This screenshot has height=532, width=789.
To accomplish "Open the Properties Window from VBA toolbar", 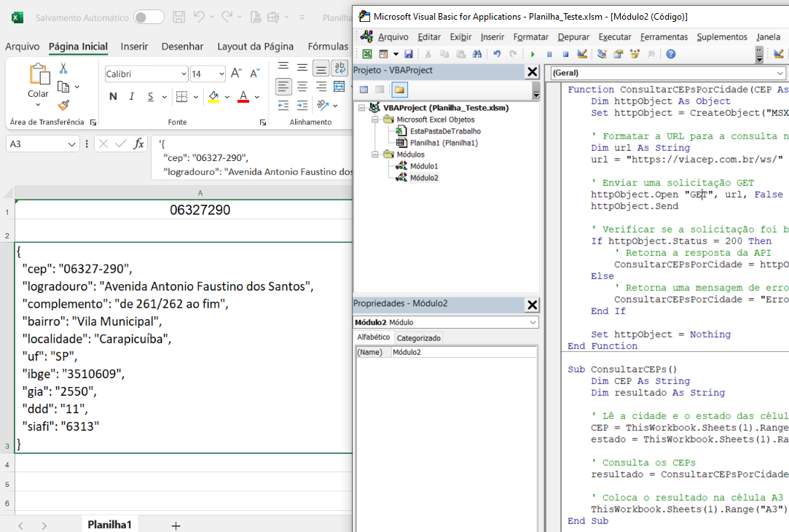I will coord(618,54).
